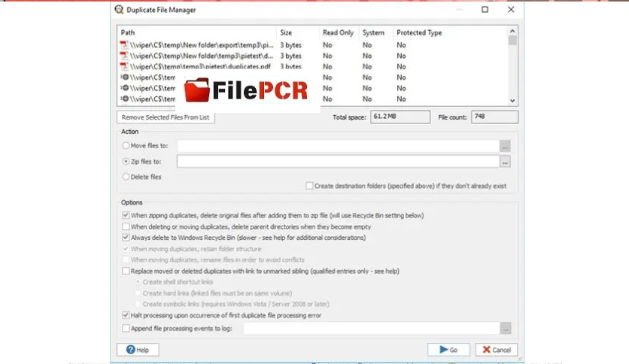
Task: Sort list by Size column header
Action: 297,32
